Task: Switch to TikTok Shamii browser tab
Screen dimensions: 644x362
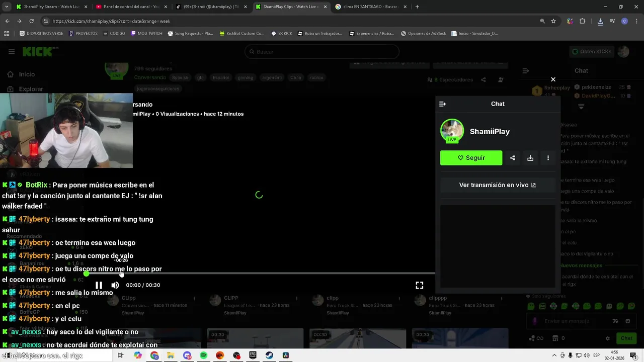Action: click(x=211, y=7)
